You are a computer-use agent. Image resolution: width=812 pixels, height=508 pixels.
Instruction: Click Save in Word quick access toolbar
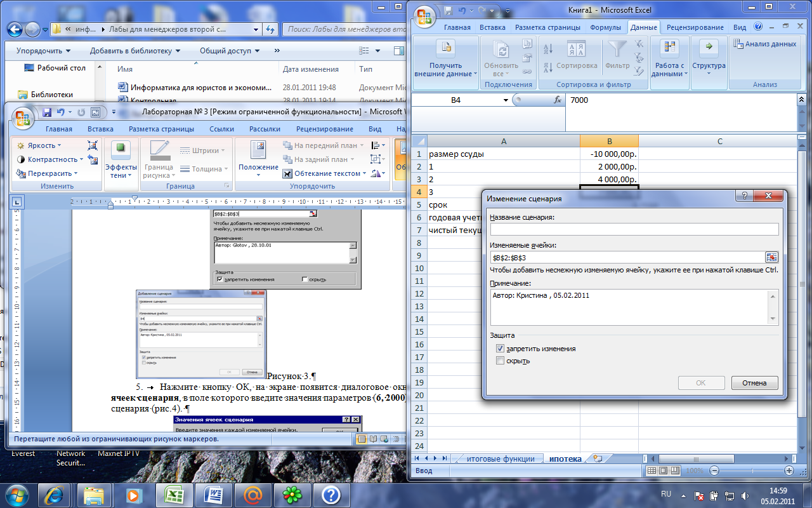pyautogui.click(x=47, y=112)
